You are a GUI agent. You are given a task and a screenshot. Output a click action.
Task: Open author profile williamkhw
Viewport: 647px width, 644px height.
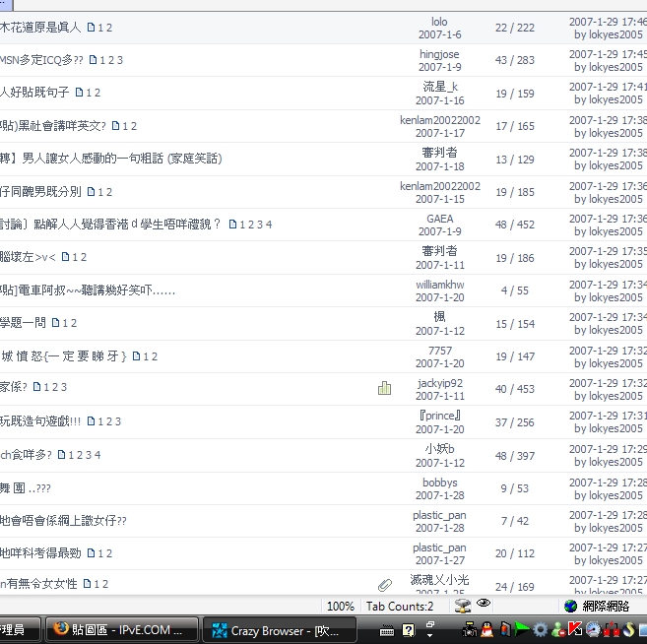coord(440,285)
